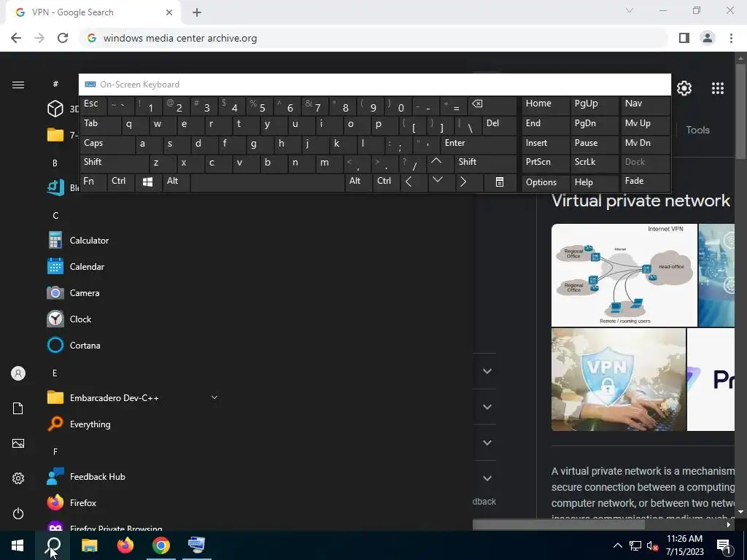Viewport: 747px width, 560px height.
Task: Open the Chrome three-dot menu
Action: 731,38
